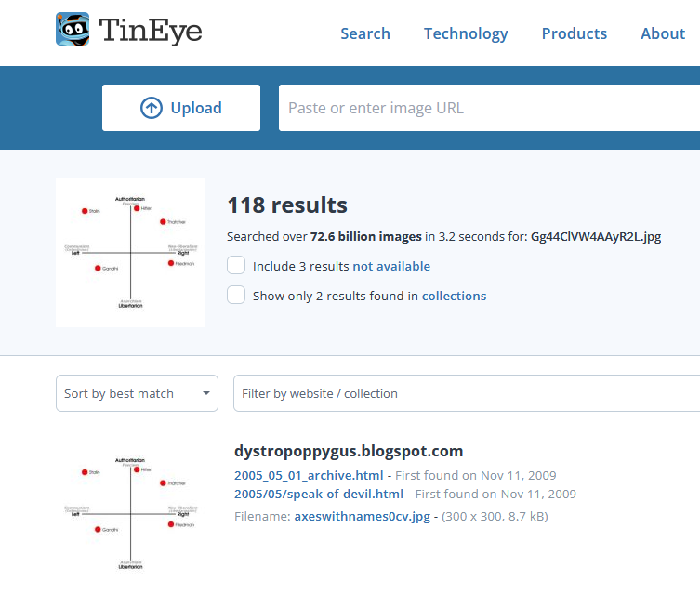Click the TinEye wordmark text

pos(151,30)
